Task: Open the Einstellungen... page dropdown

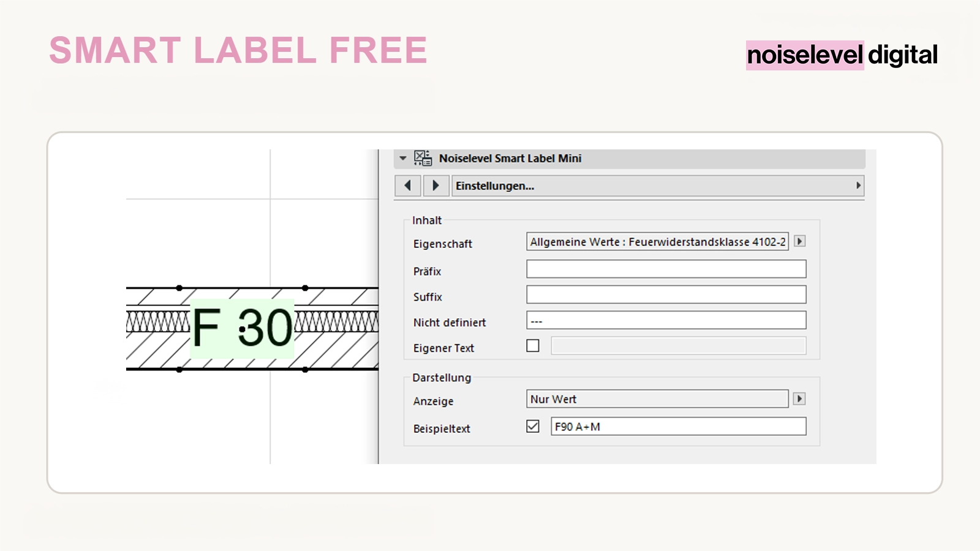Action: (658, 186)
